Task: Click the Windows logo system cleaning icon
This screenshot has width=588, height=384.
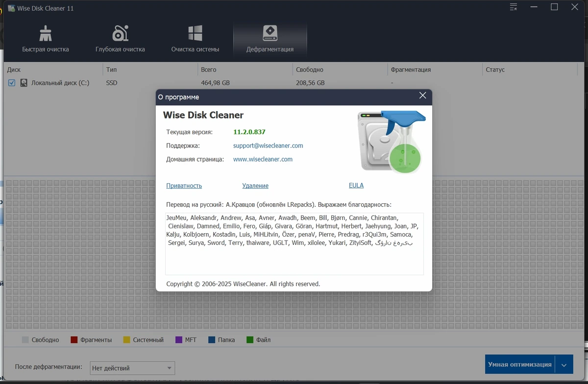Action: coord(195,33)
